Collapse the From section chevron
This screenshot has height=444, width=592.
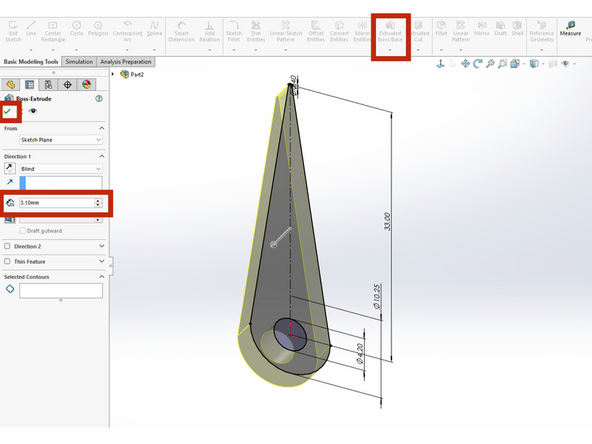click(x=102, y=128)
